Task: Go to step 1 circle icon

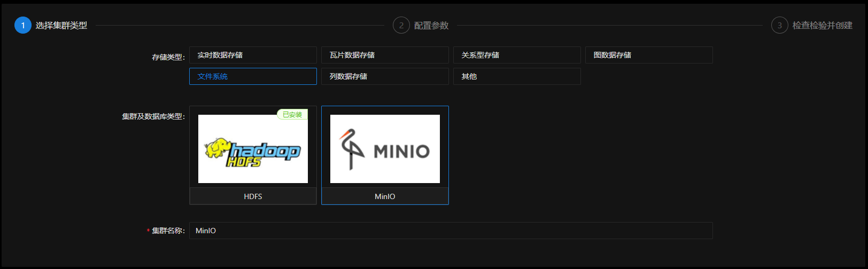Action: click(23, 25)
